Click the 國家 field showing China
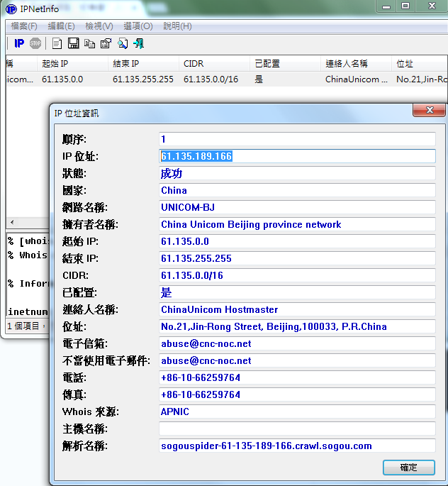The width and height of the screenshot is (448, 486). pyautogui.click(x=297, y=190)
